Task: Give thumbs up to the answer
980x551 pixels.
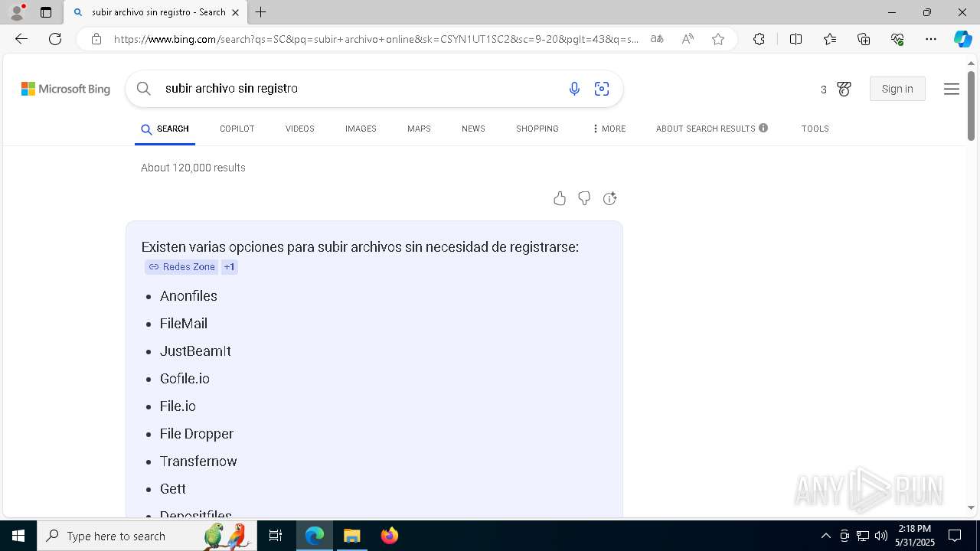Action: tap(560, 199)
